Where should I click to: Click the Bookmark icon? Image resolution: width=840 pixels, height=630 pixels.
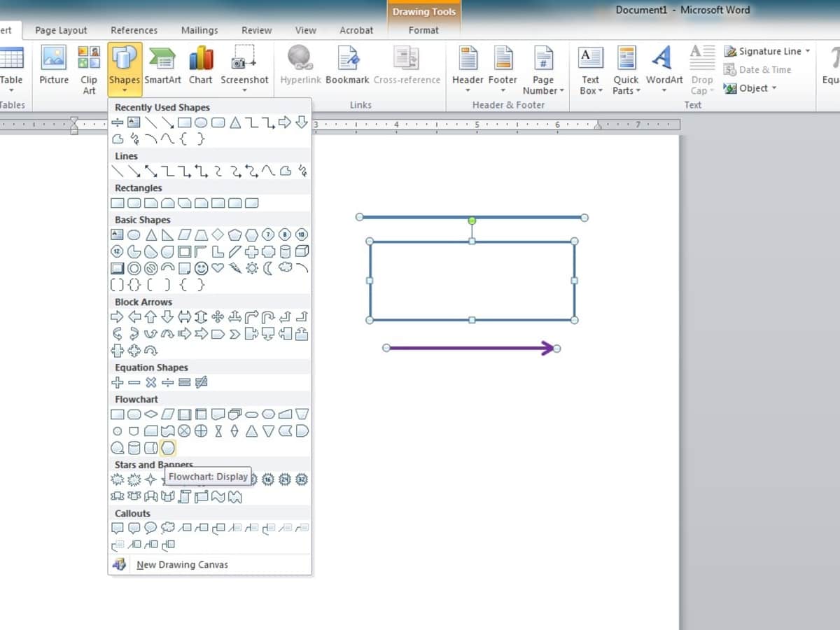pos(347,65)
